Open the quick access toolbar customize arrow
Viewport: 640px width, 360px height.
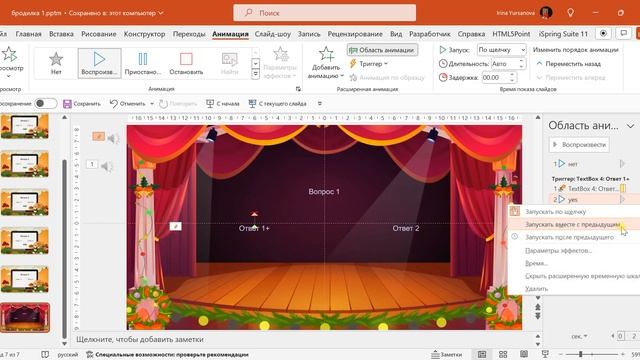[320, 104]
